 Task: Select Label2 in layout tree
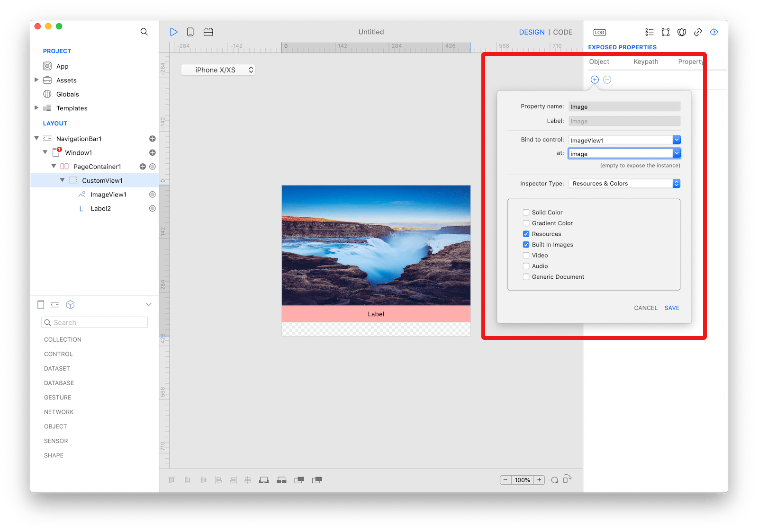[100, 208]
